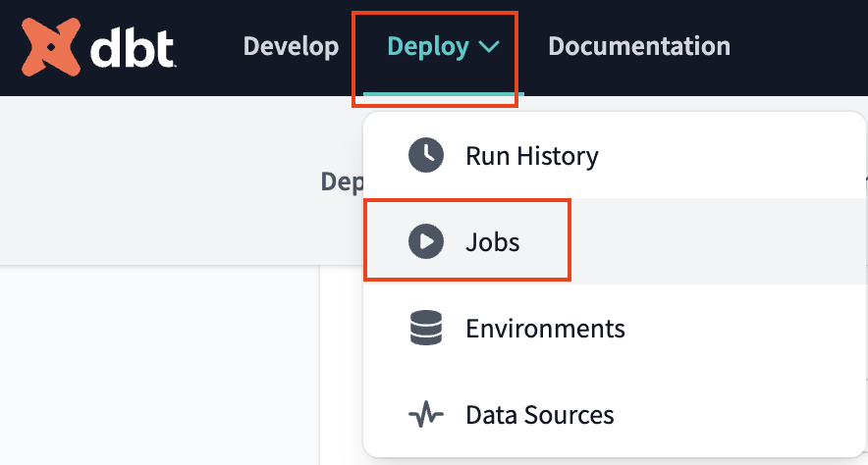Select Data Sources from the menu
The width and height of the screenshot is (868, 465).
pyautogui.click(x=615, y=414)
